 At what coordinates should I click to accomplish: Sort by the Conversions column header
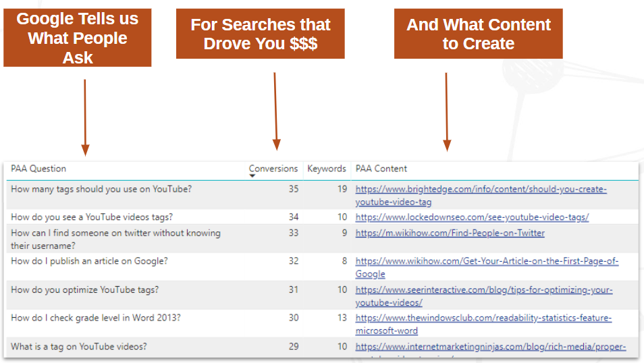(x=273, y=169)
